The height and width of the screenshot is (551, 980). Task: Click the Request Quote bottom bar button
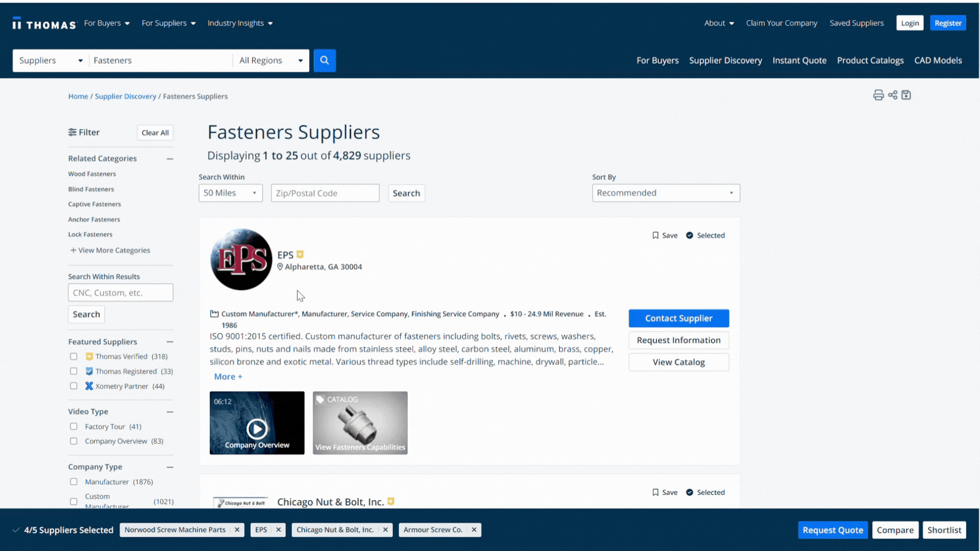point(832,530)
